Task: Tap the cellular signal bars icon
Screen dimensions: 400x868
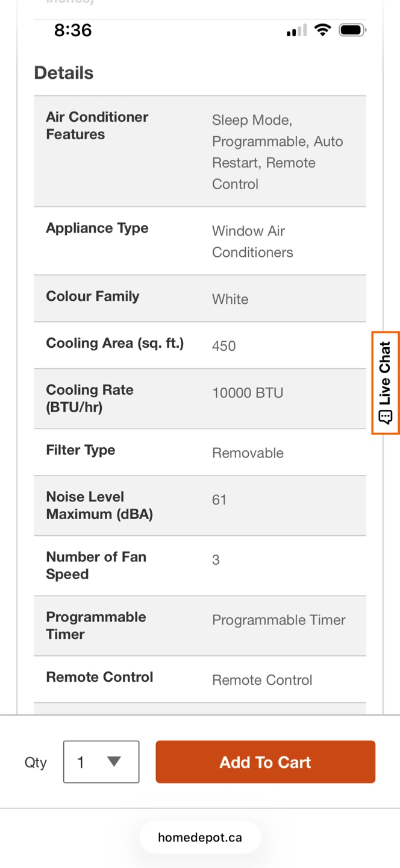Action: click(x=296, y=30)
